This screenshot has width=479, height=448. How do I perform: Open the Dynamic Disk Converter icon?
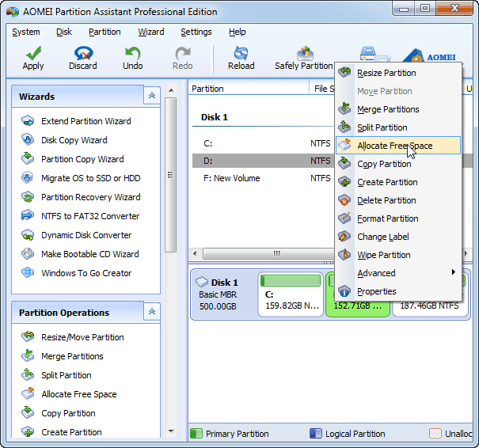tap(28, 235)
